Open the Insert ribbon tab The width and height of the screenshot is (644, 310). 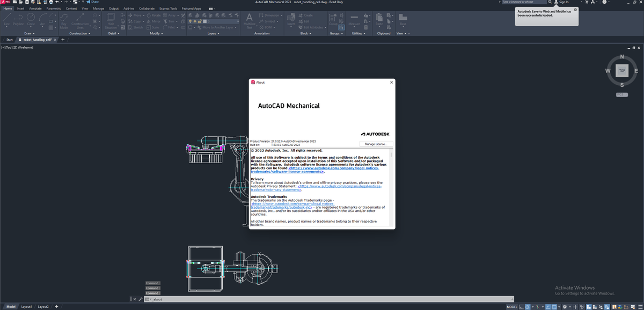pos(20,9)
